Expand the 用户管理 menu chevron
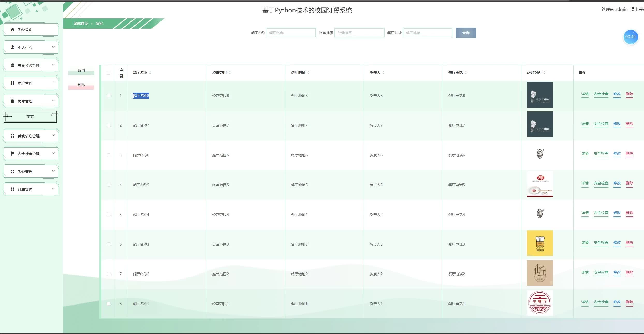 [x=53, y=83]
